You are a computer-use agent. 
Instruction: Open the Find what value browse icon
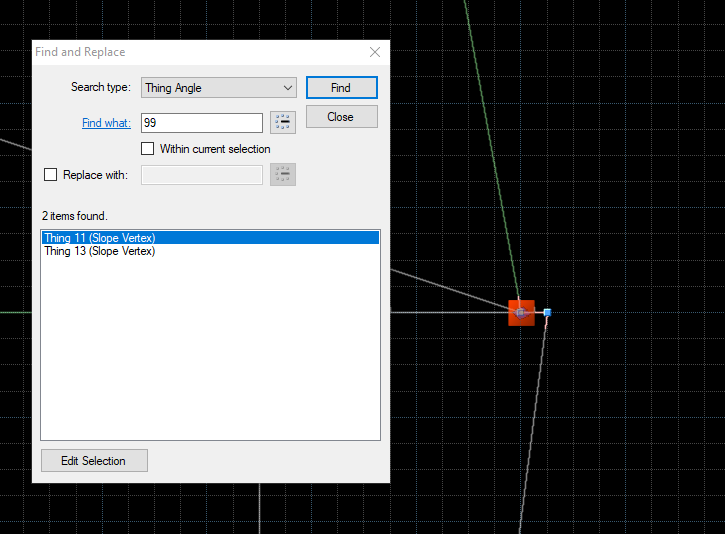283,123
